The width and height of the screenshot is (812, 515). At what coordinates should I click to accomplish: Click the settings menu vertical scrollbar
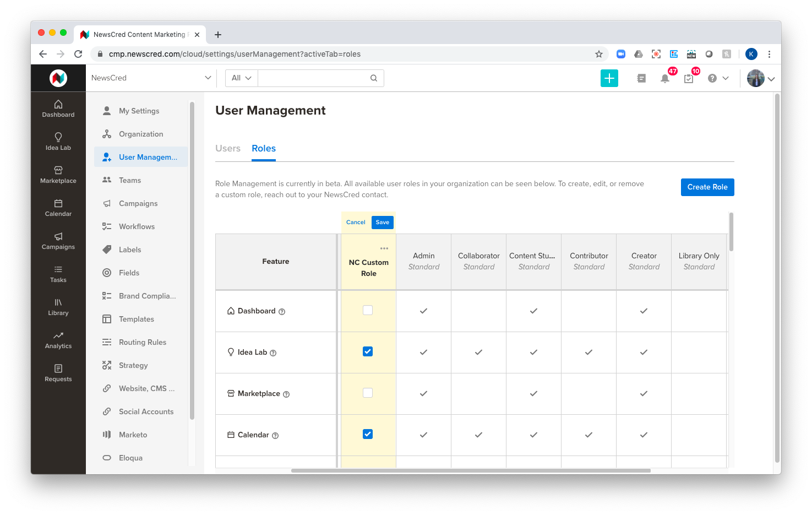coord(192,261)
